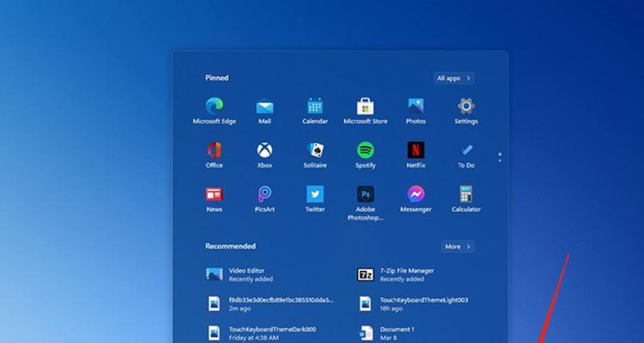
Task: Open Spotify from pinned apps
Action: point(365,155)
